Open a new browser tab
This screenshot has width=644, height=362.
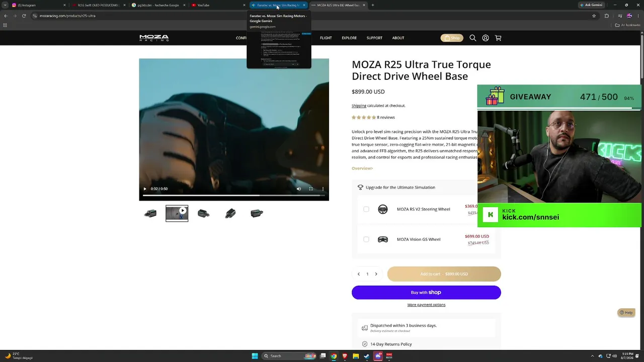(x=372, y=5)
